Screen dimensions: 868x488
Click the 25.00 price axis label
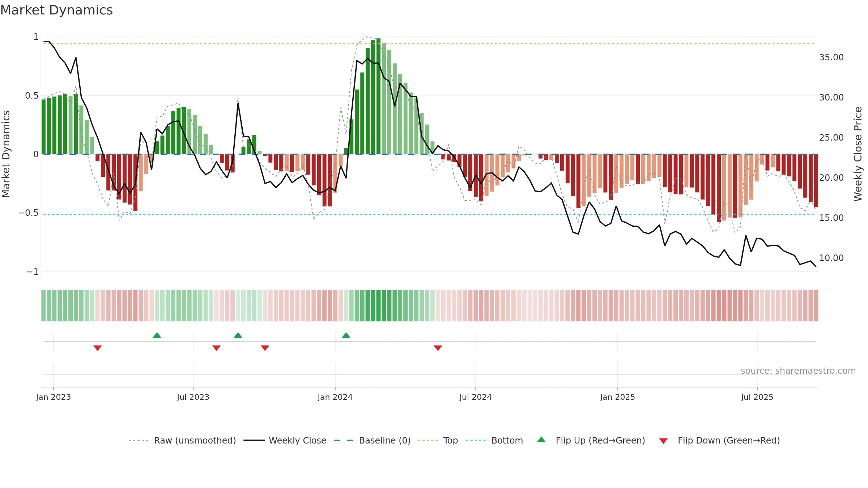point(831,137)
